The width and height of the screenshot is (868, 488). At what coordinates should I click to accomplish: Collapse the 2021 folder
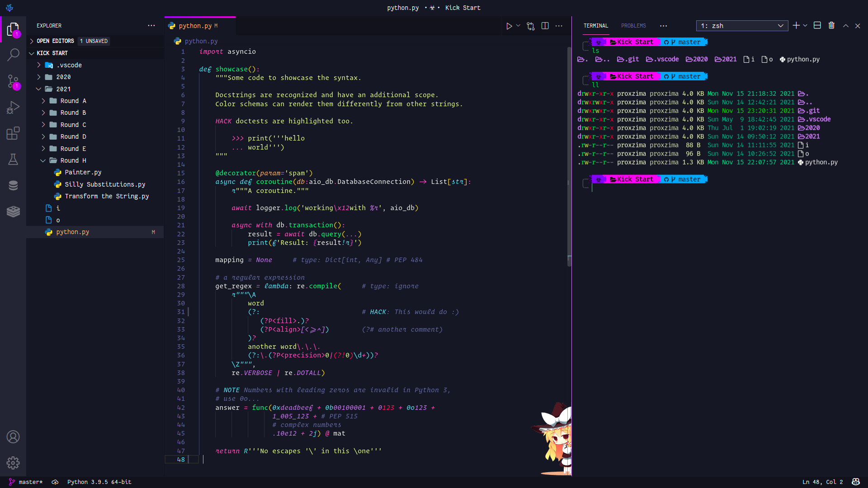(x=63, y=89)
